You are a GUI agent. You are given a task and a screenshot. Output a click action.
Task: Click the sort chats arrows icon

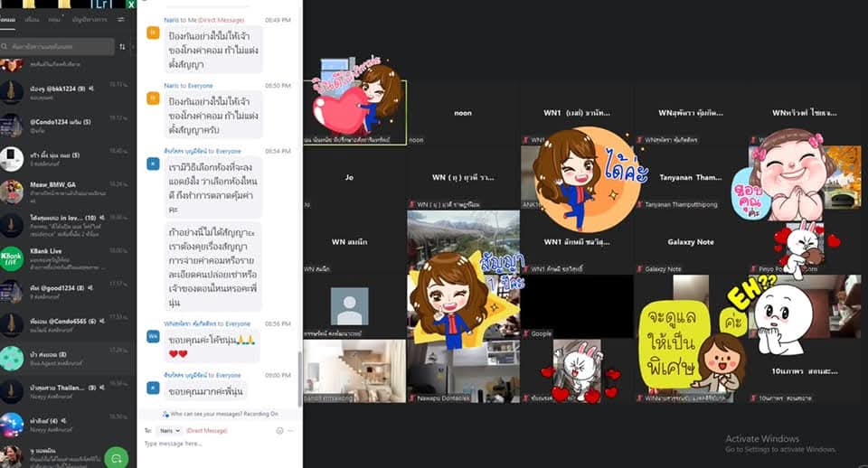[122, 46]
